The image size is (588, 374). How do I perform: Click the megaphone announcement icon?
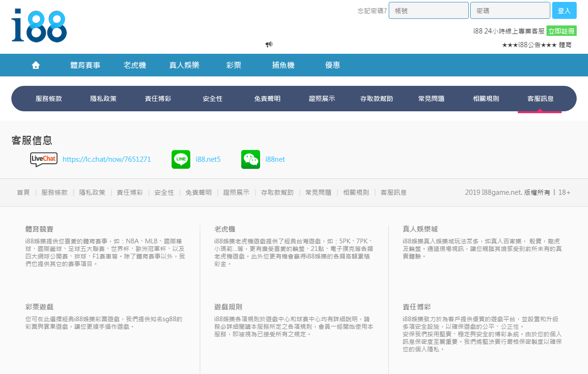click(x=269, y=45)
